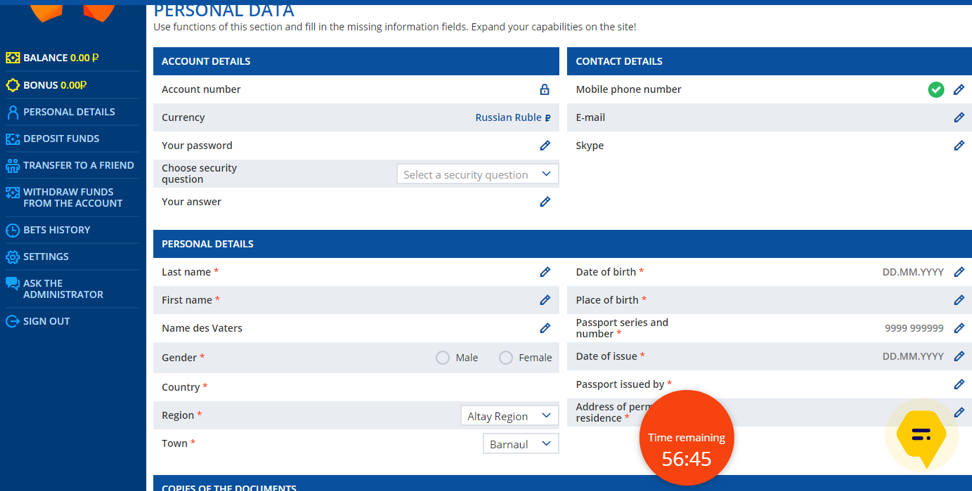Open the security question dropdown
This screenshot has width=972, height=491.
click(477, 174)
